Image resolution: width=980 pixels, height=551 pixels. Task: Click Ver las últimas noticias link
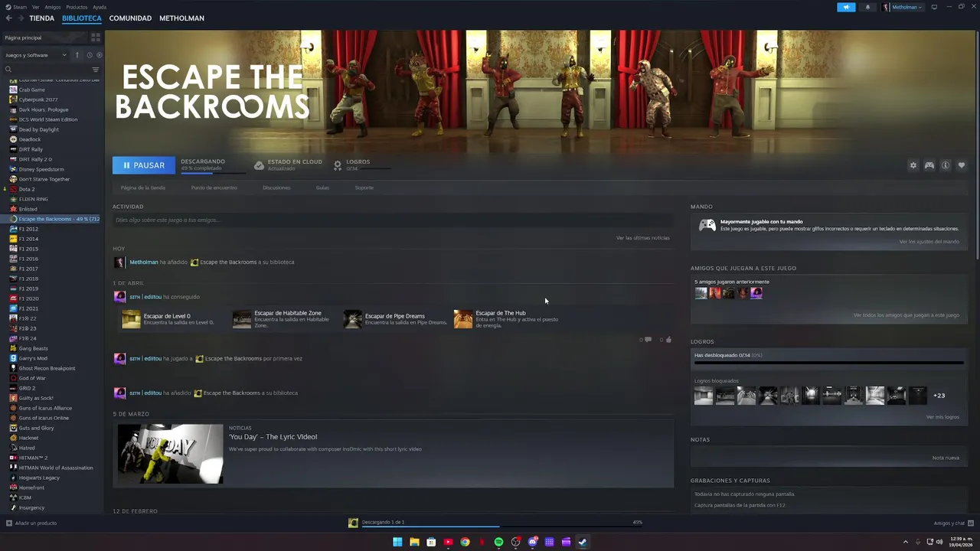click(x=643, y=238)
